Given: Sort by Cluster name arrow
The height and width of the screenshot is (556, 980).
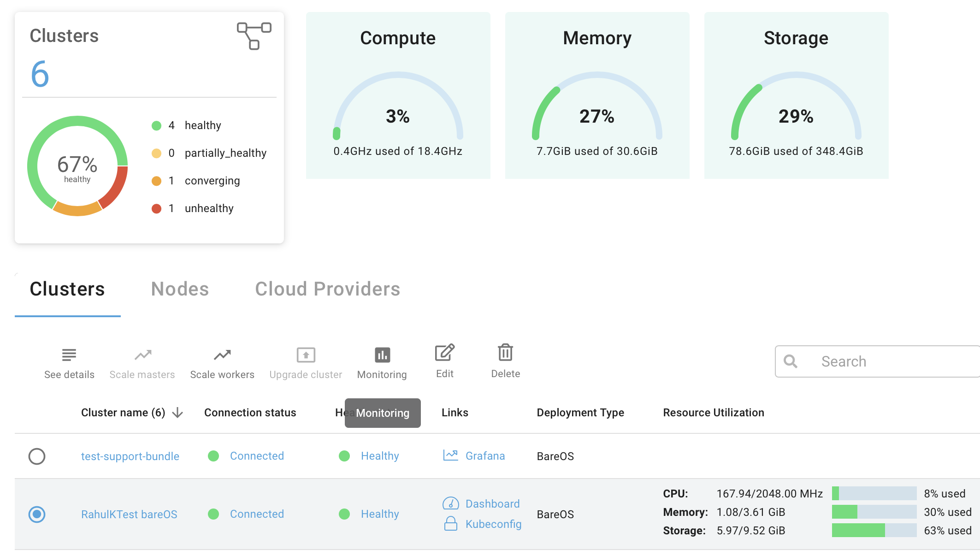Looking at the screenshot, I should [x=177, y=413].
